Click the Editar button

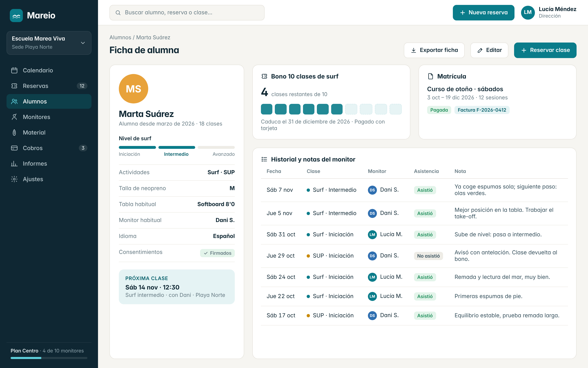[489, 50]
